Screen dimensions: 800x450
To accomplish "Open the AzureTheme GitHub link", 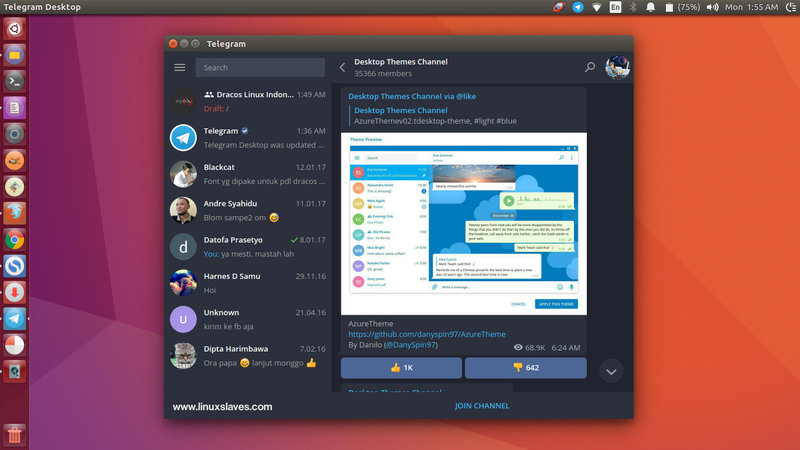I will (427, 334).
